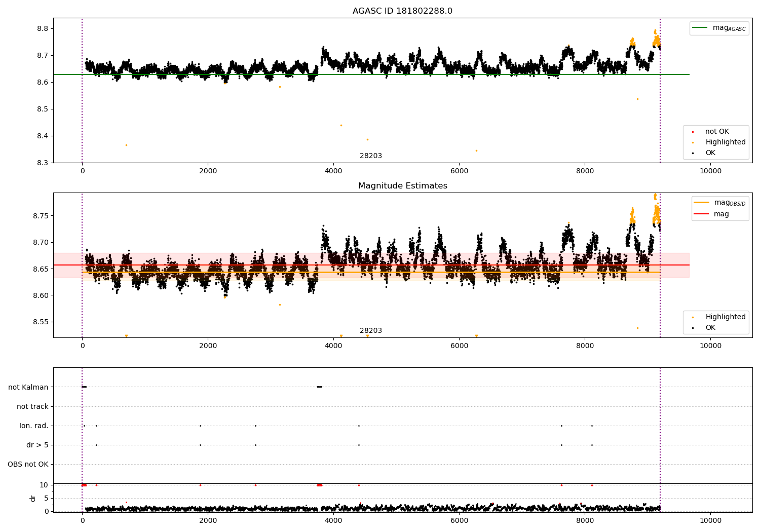Click the "8.60" y-tick in middle plot

[x=41, y=296]
